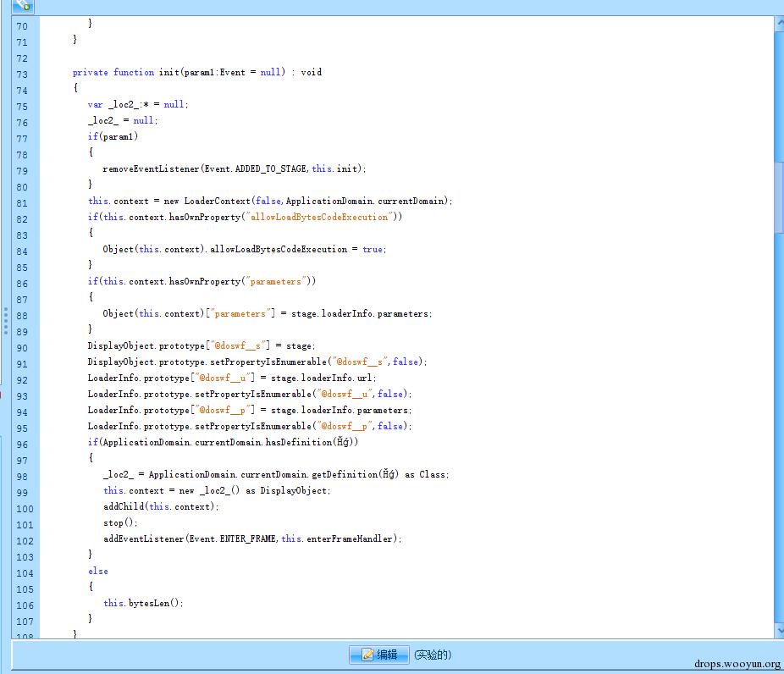Screen dimensions: 784x674
Task: Click the addChild(this.context) statement
Action: point(161,507)
